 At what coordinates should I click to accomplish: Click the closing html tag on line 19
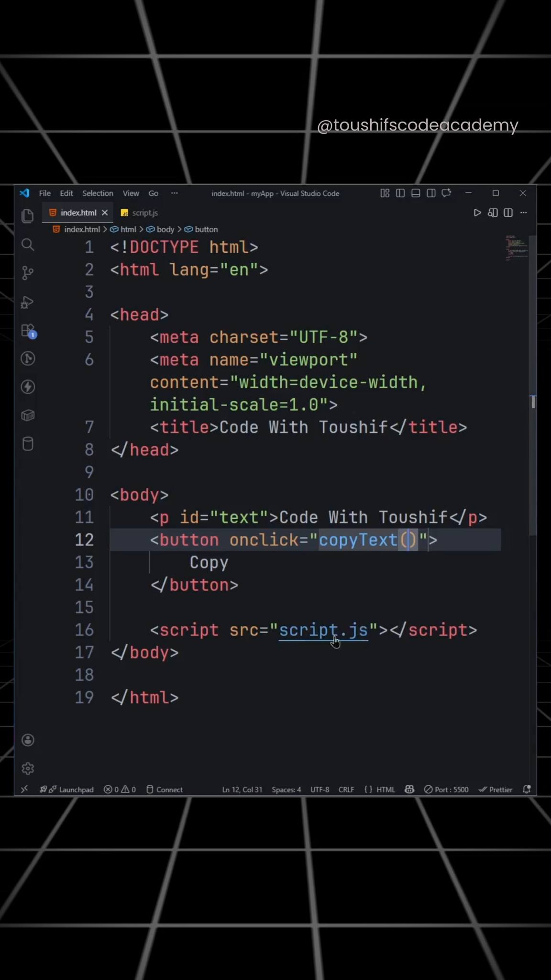point(144,697)
